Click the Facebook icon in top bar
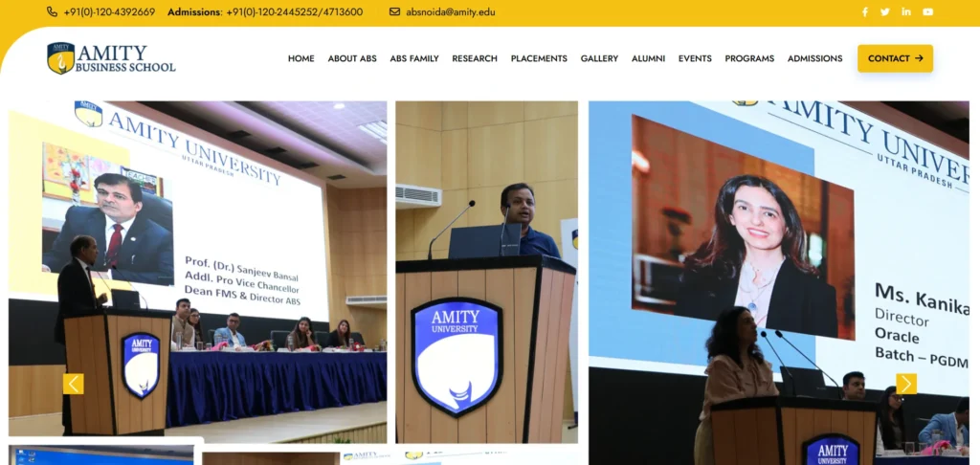The height and width of the screenshot is (465, 980). 865,11
